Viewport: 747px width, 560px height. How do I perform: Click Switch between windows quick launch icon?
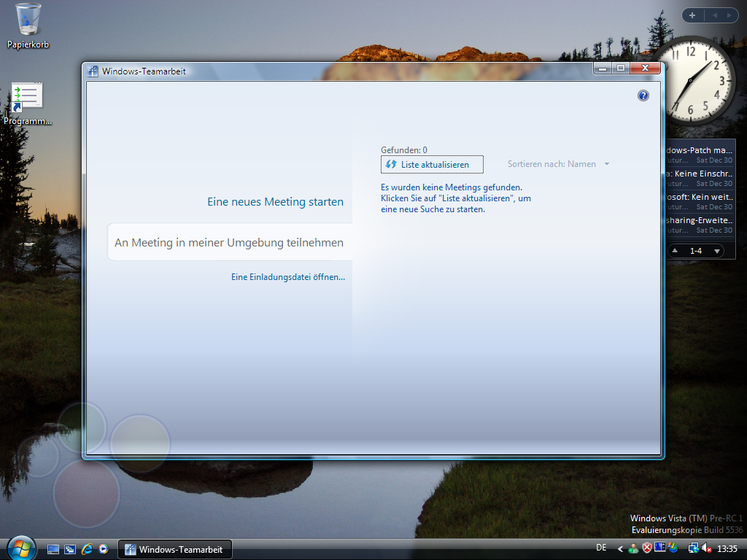point(70,550)
